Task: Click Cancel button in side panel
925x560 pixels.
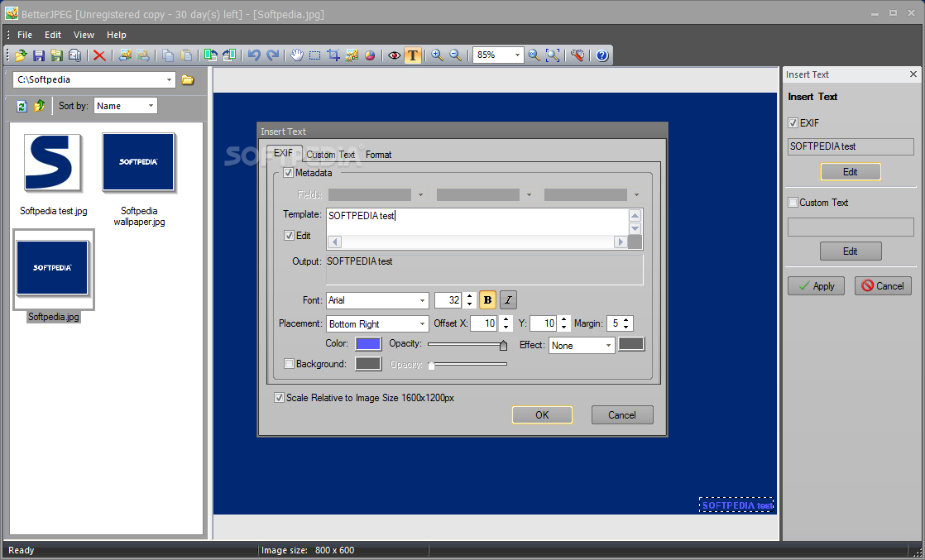Action: 883,286
